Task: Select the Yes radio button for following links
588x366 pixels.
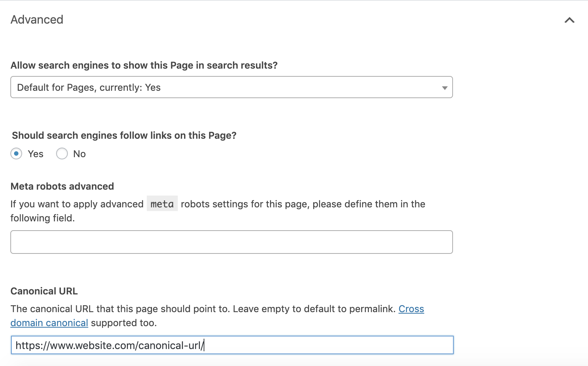Action: [x=16, y=153]
